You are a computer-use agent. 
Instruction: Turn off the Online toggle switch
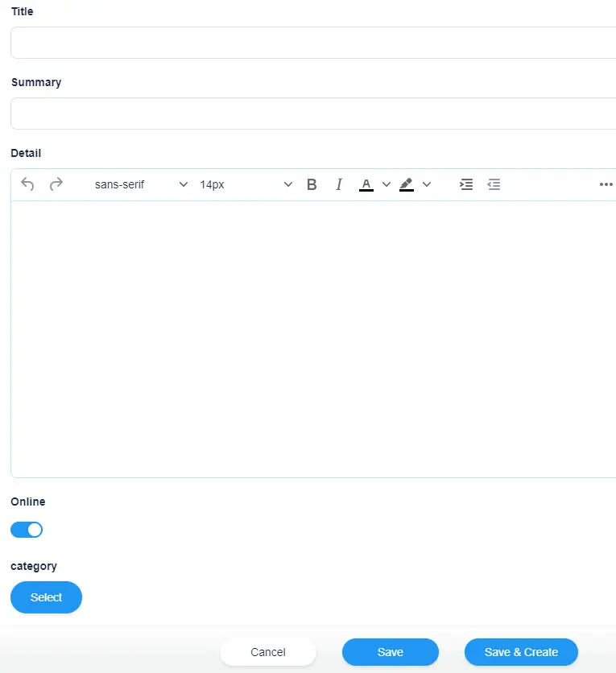pyautogui.click(x=27, y=530)
